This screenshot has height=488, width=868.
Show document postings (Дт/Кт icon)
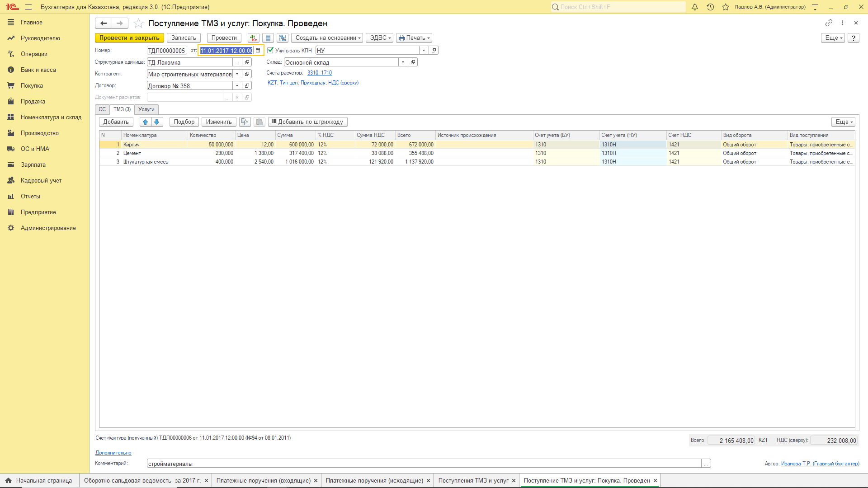click(253, 38)
